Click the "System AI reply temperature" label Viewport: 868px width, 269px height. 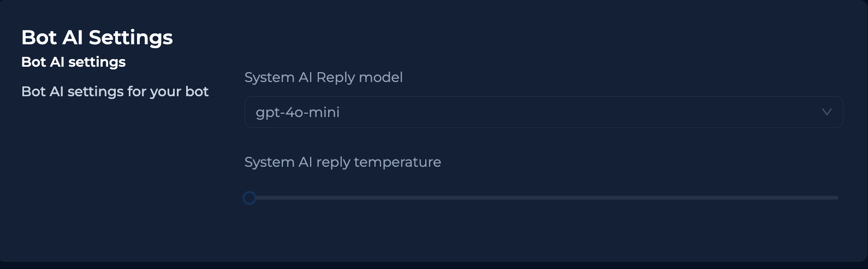pyautogui.click(x=342, y=162)
